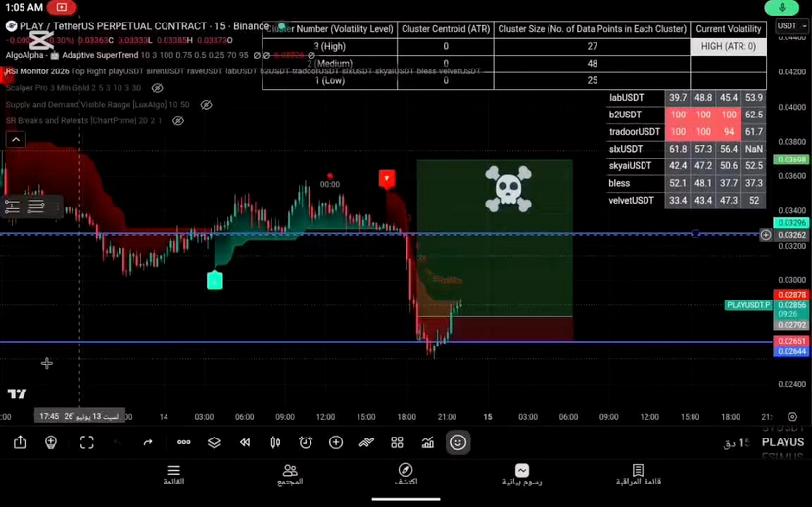Tap the red 0.02878 price label

point(791,295)
